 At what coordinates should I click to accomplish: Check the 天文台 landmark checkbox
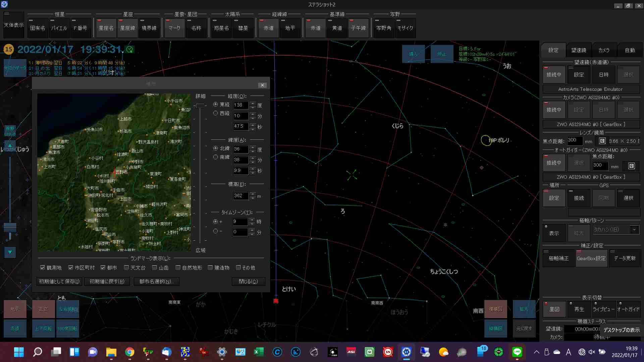point(126,267)
